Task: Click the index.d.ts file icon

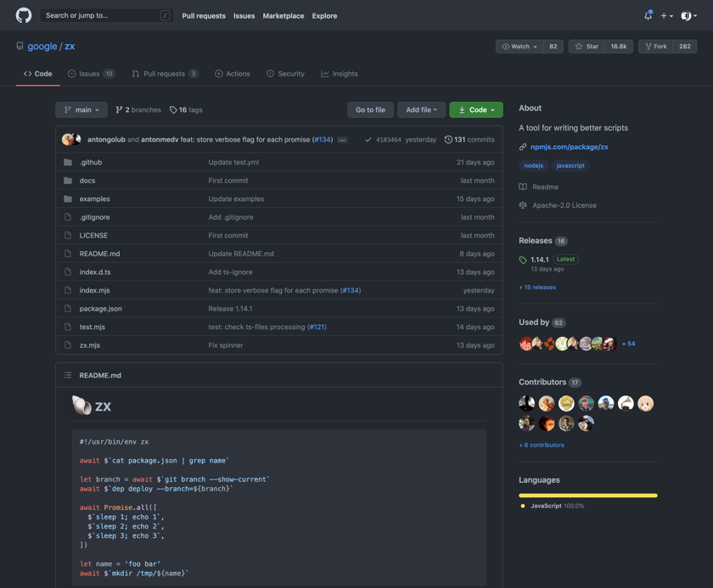Action: 68,272
